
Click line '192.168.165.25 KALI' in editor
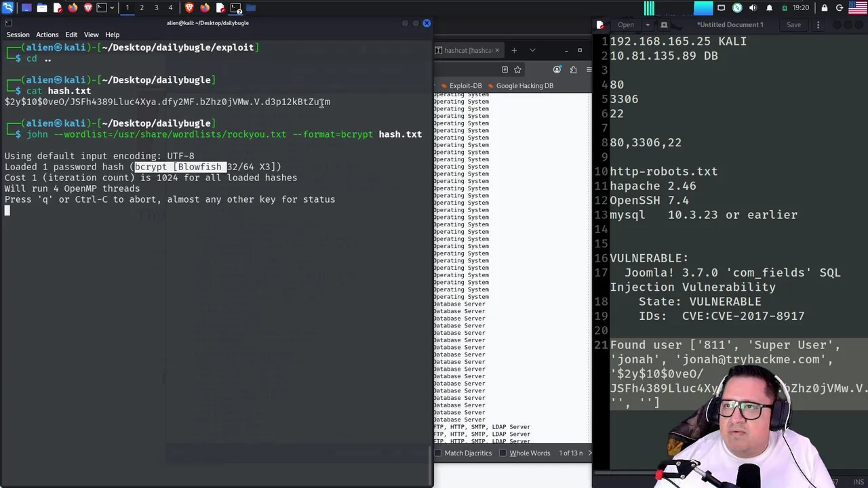point(678,41)
